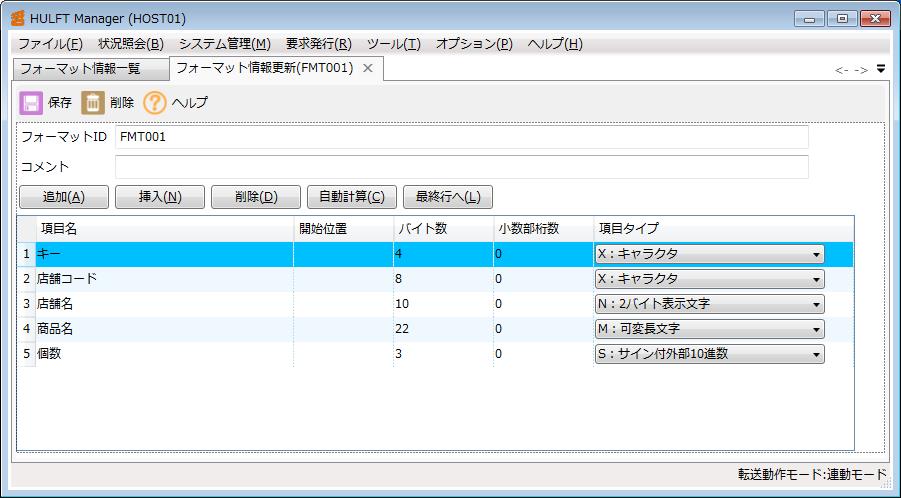This screenshot has width=901, height=498.
Task: Open the 状況照会(B) menu
Action: [x=131, y=44]
